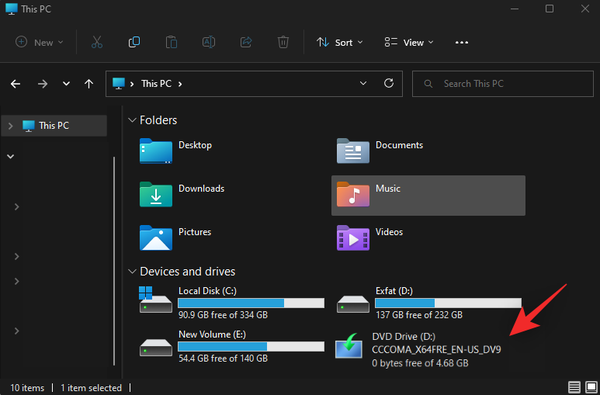The width and height of the screenshot is (600, 395).
Task: Click the This PC icon in address bar
Action: 119,83
